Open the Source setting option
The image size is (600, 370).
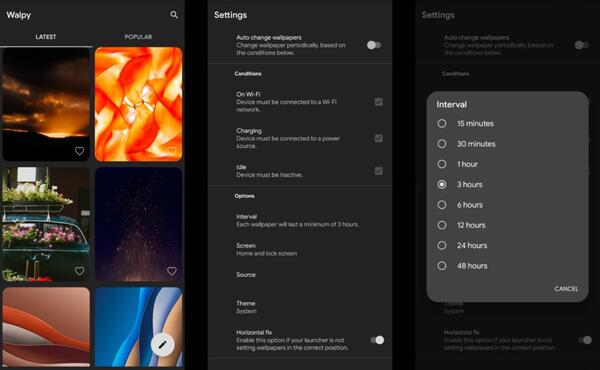[300, 275]
